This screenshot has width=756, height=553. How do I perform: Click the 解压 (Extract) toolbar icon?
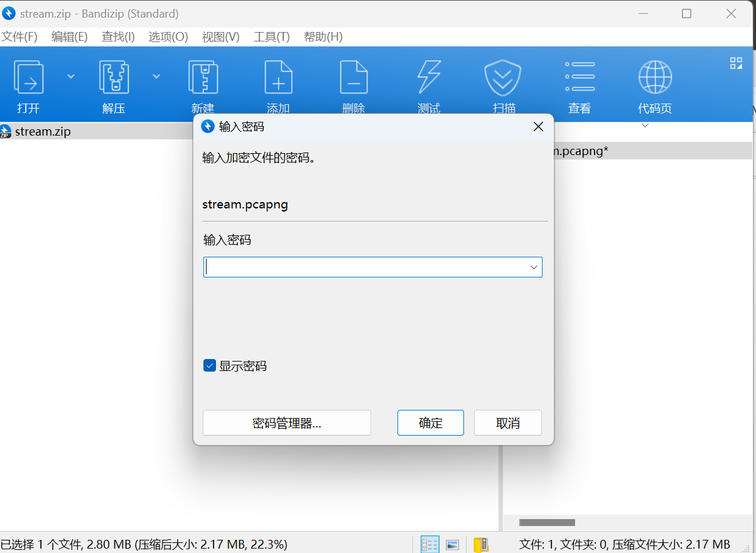(x=114, y=77)
